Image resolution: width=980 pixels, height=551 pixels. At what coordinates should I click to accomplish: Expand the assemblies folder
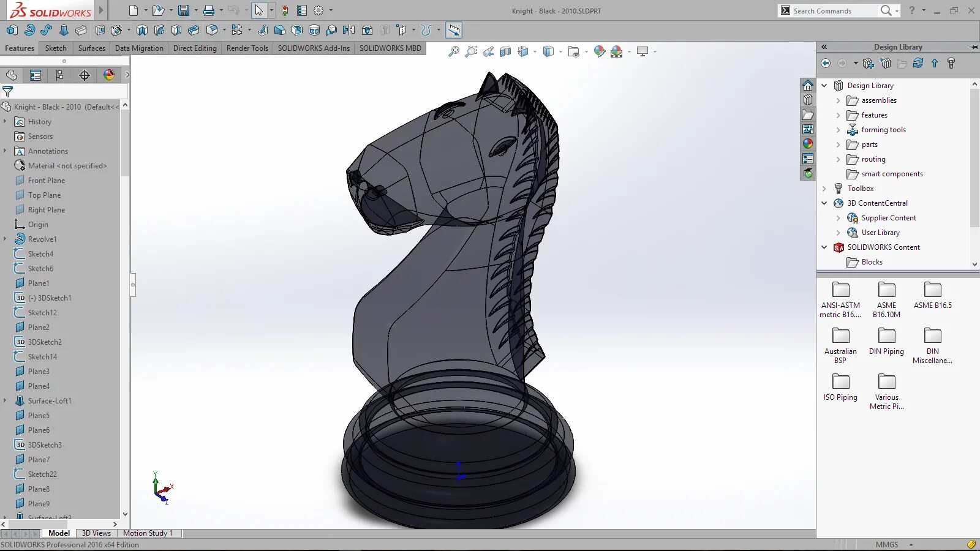pos(839,100)
